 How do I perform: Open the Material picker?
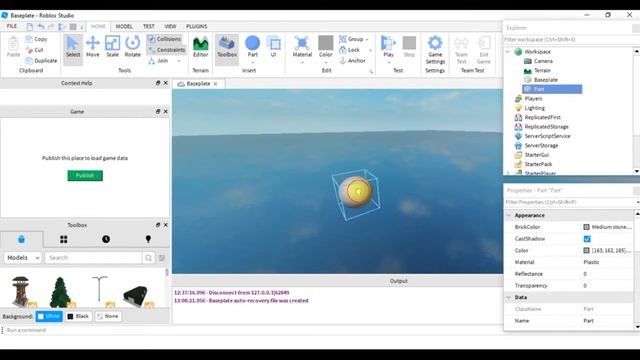pos(302,47)
